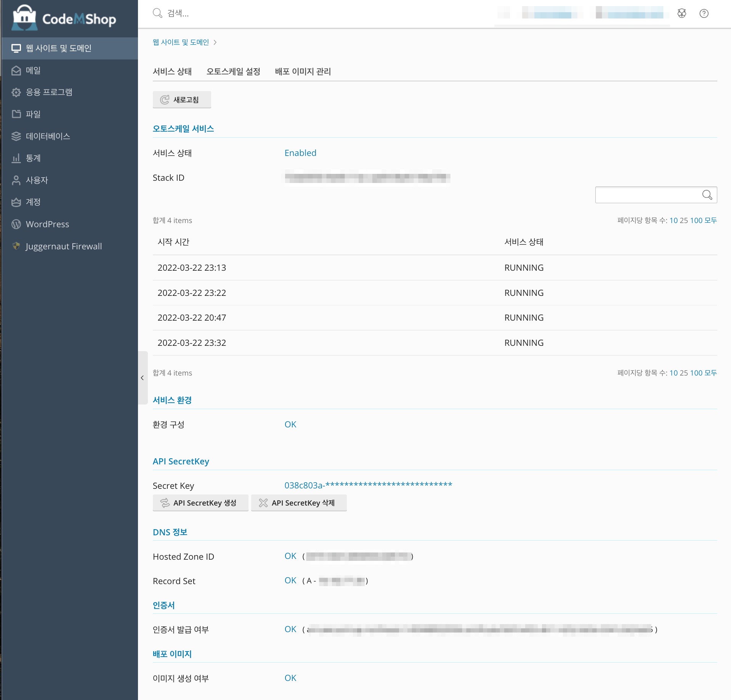
Task: Sort table by 시작 시간 column header
Action: (173, 242)
